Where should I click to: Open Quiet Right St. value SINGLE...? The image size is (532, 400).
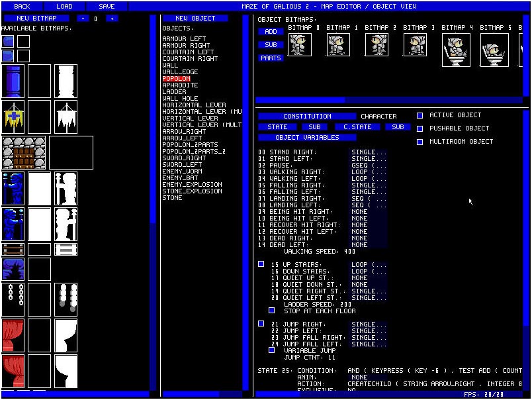tap(369, 291)
